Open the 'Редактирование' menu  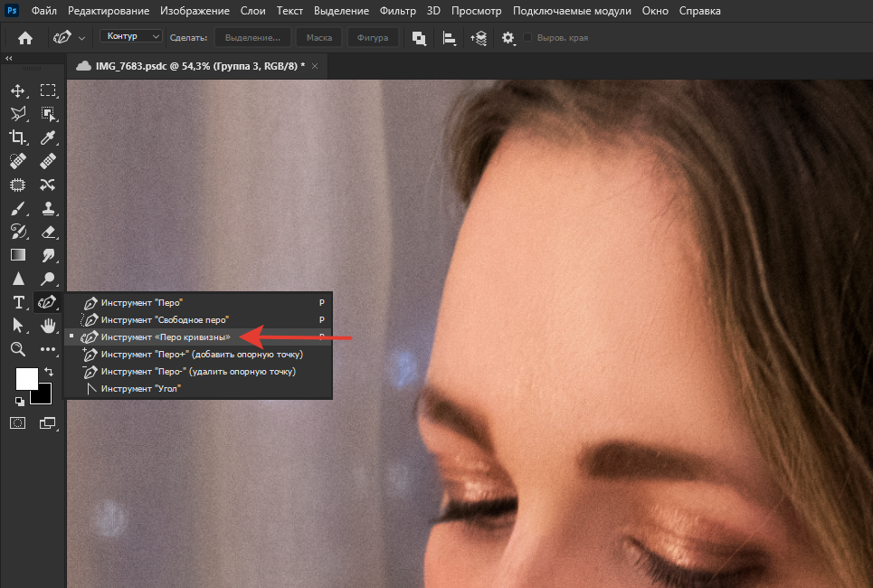[109, 11]
